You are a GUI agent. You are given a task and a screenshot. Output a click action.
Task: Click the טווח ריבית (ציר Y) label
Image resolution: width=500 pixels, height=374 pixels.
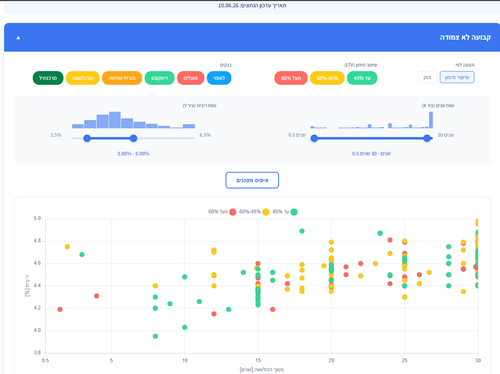[x=200, y=106]
